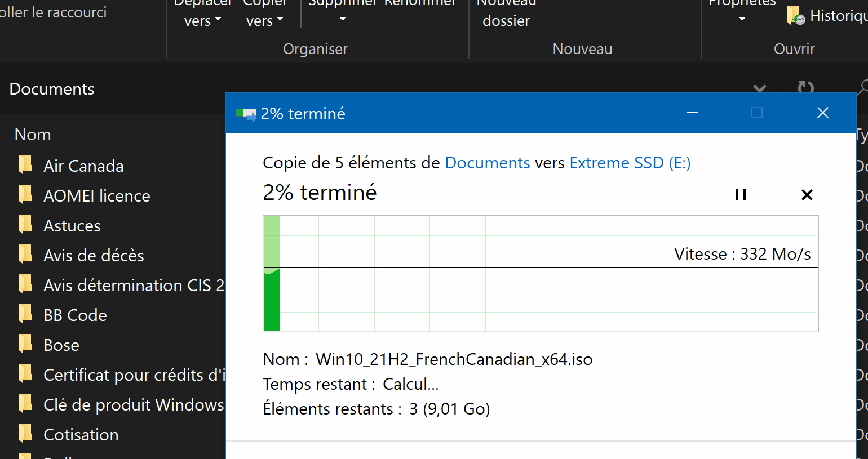Cancel the copy with the X icon

point(807,195)
